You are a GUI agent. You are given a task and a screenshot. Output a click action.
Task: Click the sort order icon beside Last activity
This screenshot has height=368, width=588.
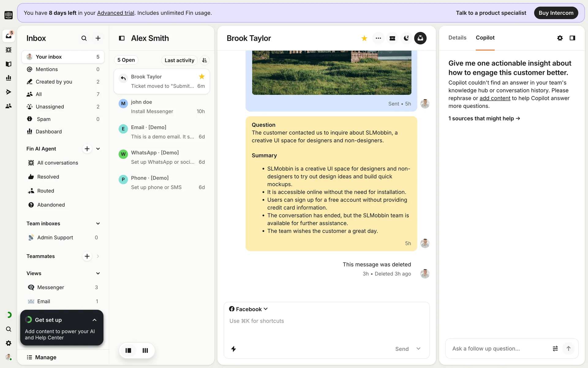pos(205,60)
